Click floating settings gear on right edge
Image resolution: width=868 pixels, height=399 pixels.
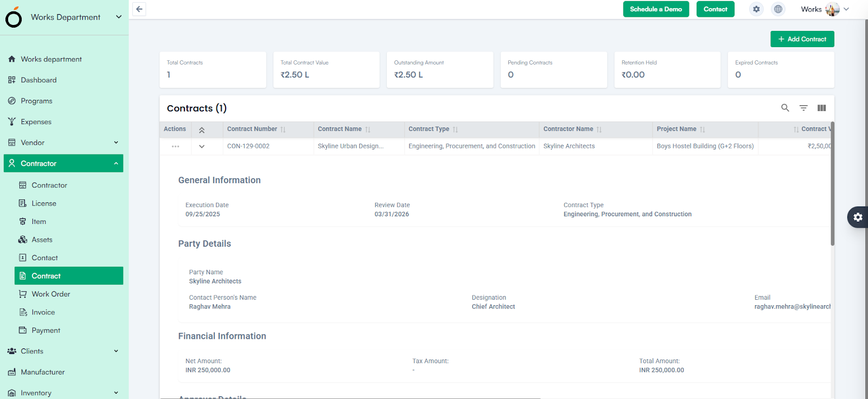(x=858, y=217)
